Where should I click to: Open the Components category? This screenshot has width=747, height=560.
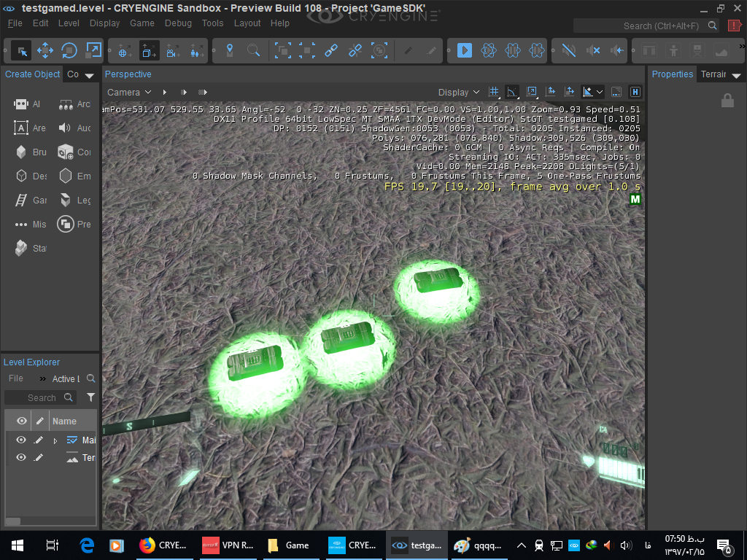pyautogui.click(x=74, y=152)
